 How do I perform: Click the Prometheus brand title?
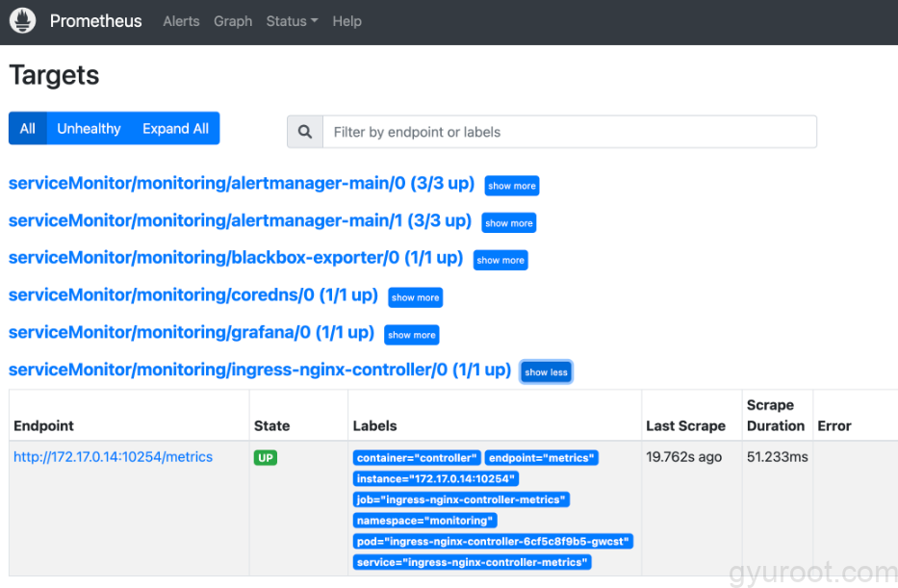pyautogui.click(x=95, y=21)
